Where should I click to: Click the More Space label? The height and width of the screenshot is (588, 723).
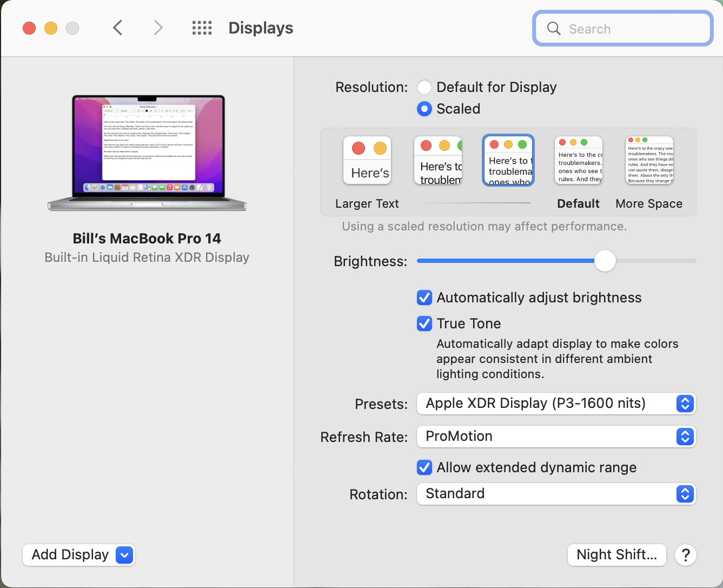(x=649, y=204)
